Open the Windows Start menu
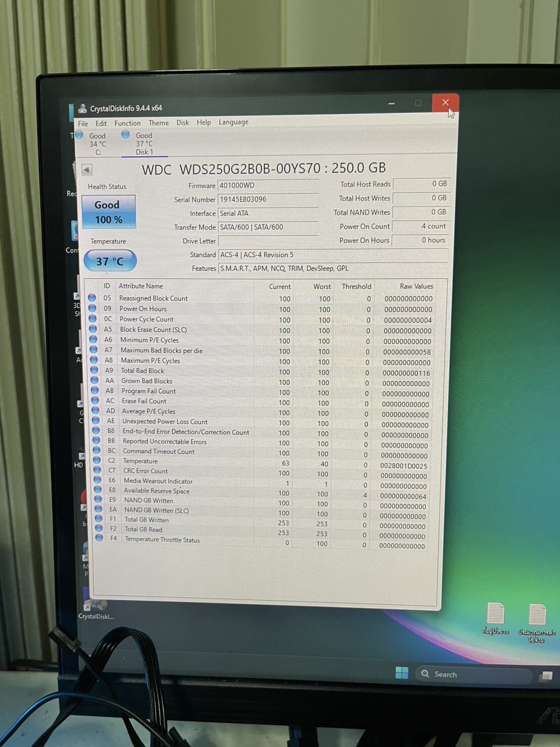 click(x=402, y=673)
